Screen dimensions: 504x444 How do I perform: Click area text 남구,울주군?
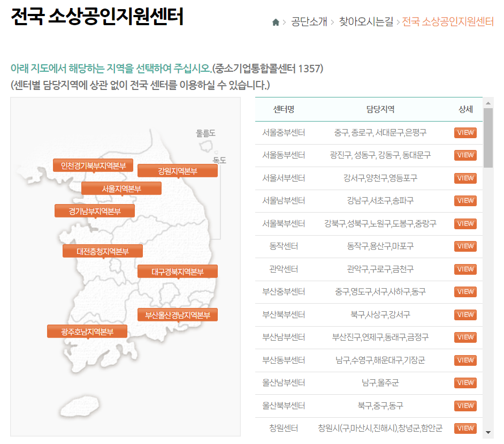point(380,383)
